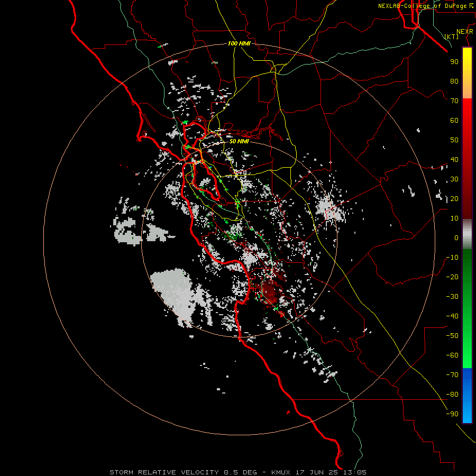The width and height of the screenshot is (476, 476).
Task: Click the positive 90 scale label
Action: coord(454,62)
